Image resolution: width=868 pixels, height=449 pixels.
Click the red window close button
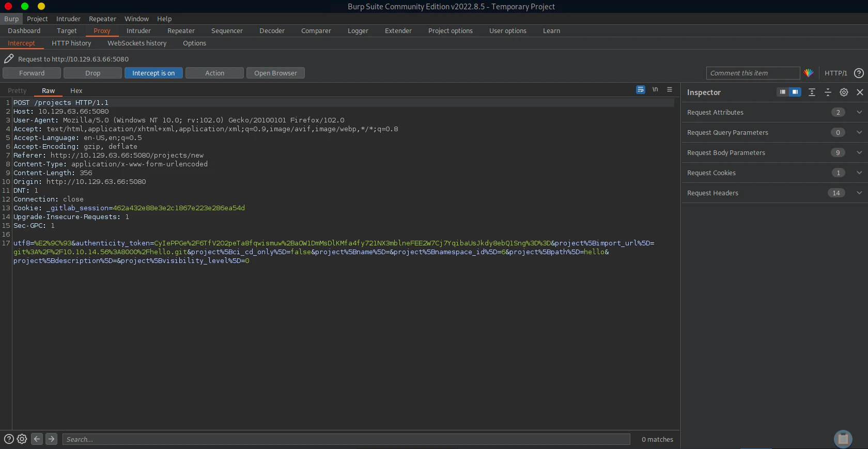[x=8, y=6]
